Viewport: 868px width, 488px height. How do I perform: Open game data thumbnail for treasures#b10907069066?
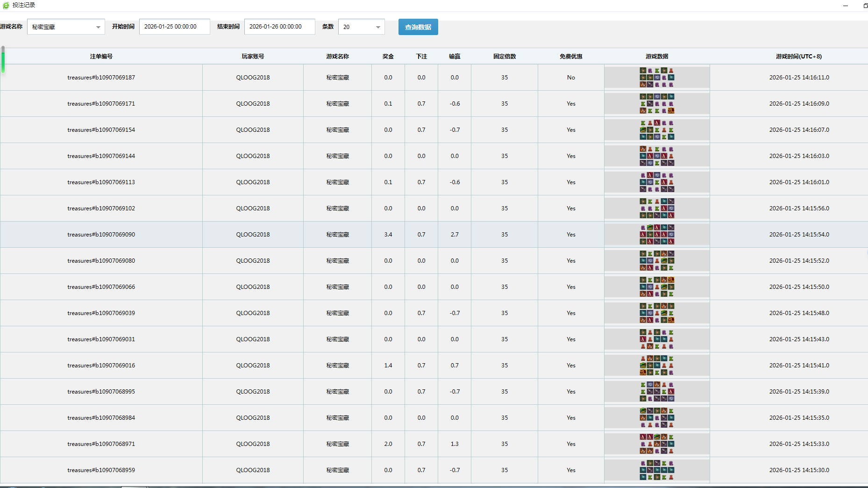coord(656,287)
